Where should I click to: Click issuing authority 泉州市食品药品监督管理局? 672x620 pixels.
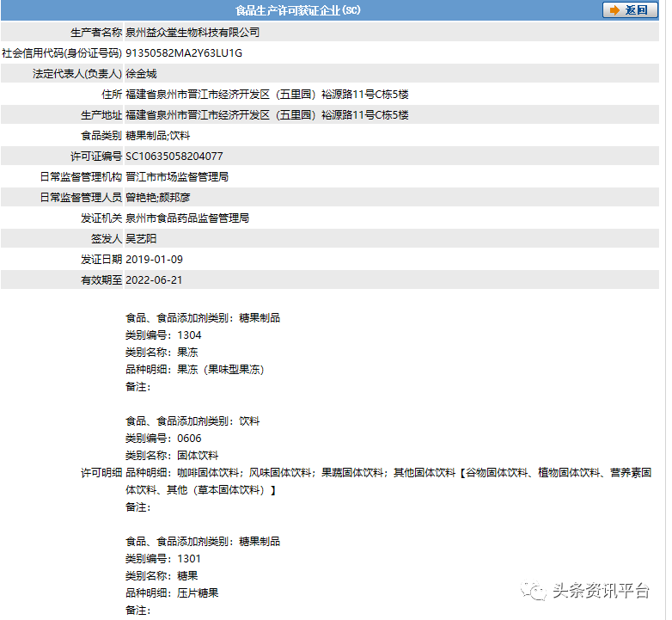click(187, 218)
